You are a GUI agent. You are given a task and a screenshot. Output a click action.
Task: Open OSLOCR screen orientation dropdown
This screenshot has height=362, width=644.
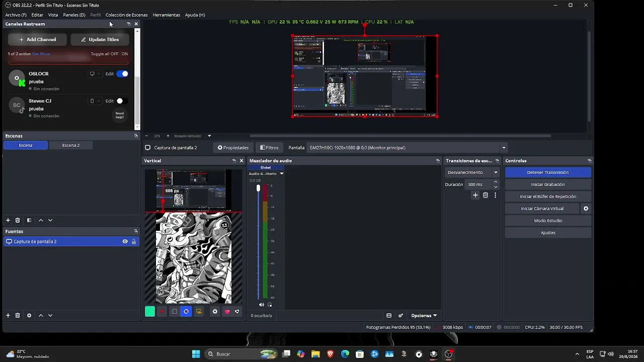(95, 74)
